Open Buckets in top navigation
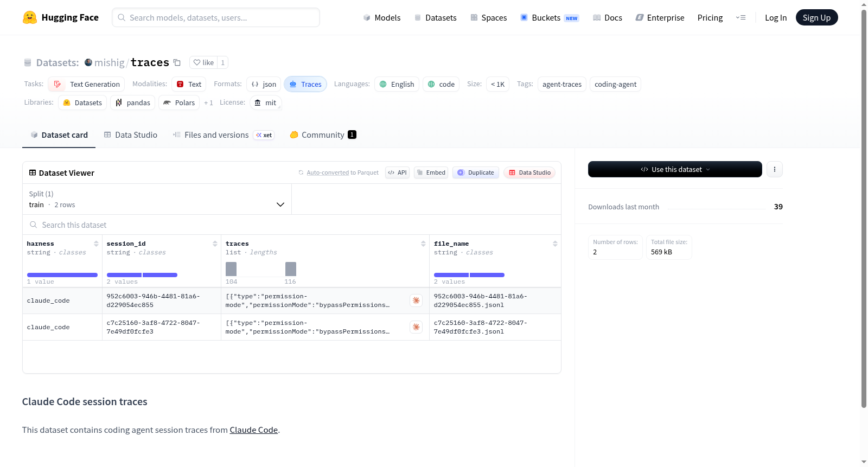This screenshot has width=868, height=467. tap(550, 17)
